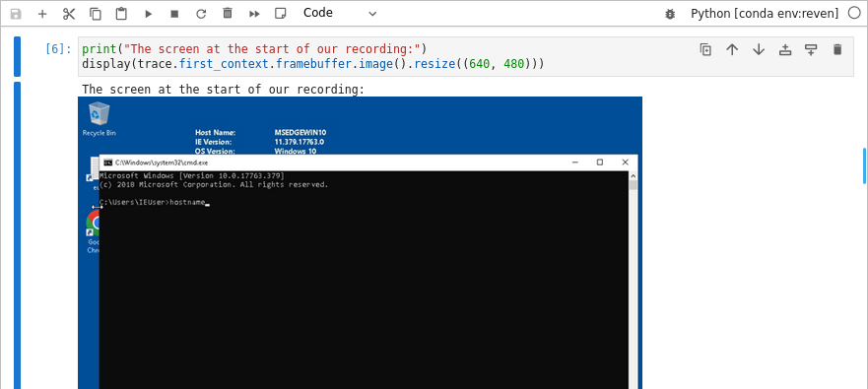Screen dimensions: 868x389
Task: Click the Google Chrome icon in framebuffer image
Action: click(94, 232)
